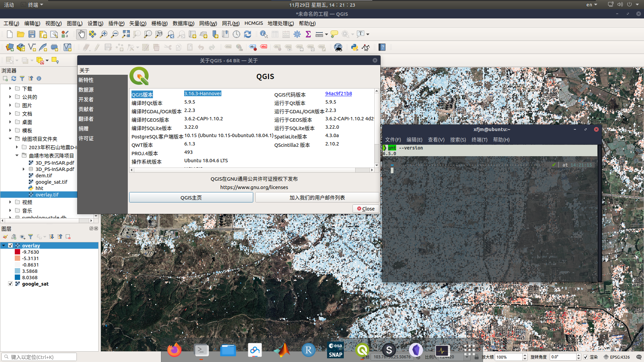The width and height of the screenshot is (644, 362).
Task: Refresh the Browser panel
Action: (x=14, y=78)
